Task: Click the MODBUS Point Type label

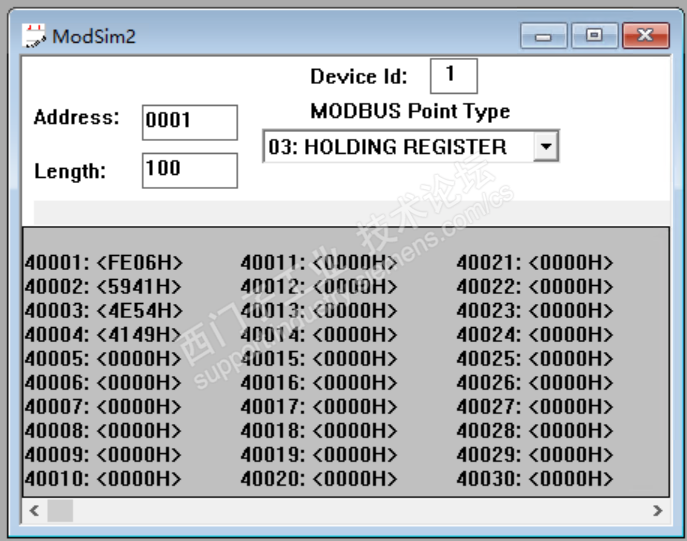Action: click(x=410, y=111)
